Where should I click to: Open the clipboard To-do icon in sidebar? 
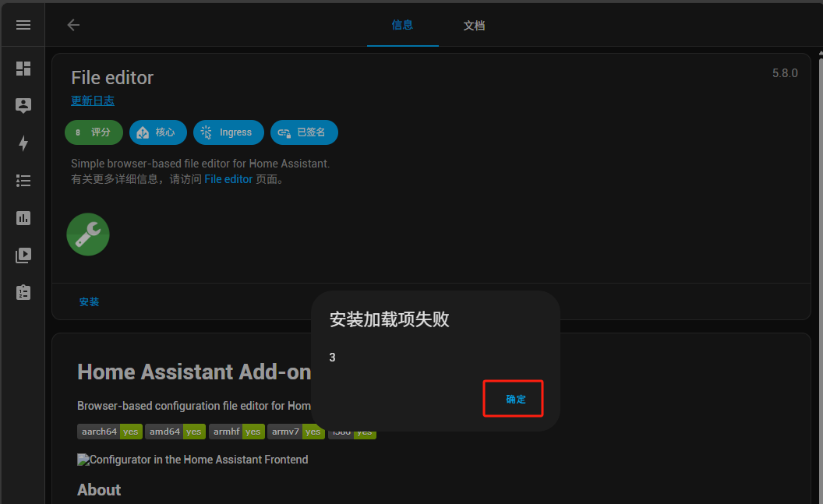coord(23,292)
